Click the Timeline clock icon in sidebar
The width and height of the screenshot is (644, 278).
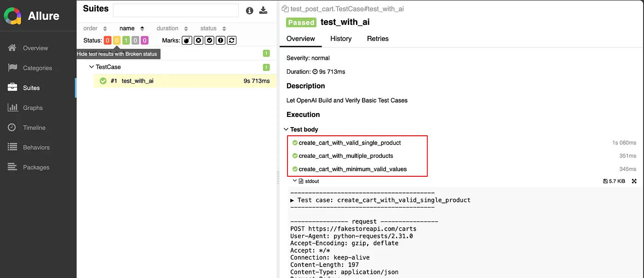12,127
